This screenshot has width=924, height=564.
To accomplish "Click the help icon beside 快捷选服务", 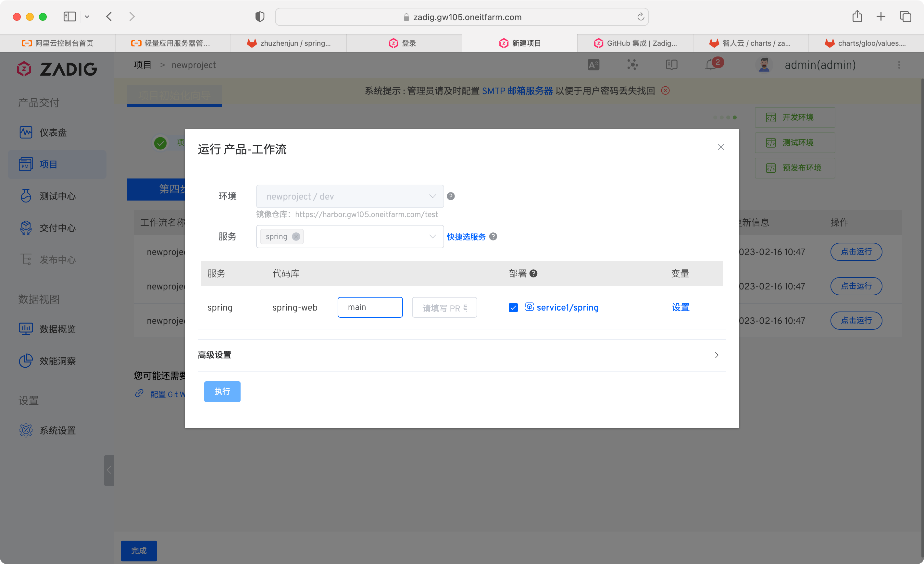I will [493, 237].
